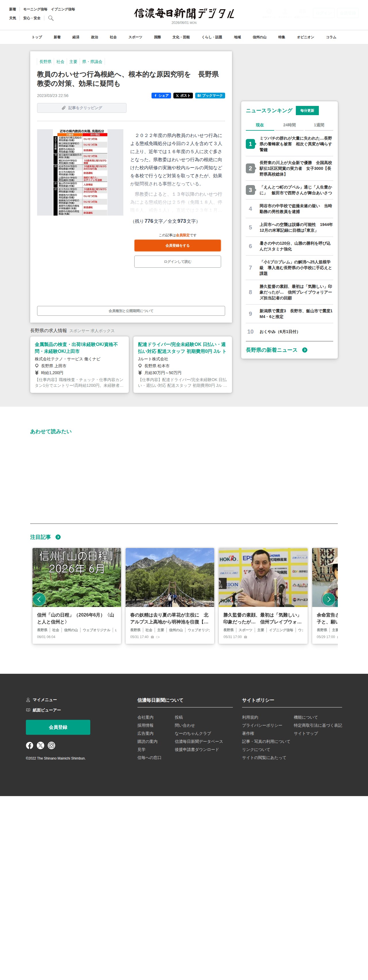The image size is (368, 980).
Task: Open 問い合わせ footer link
Action: [184, 725]
